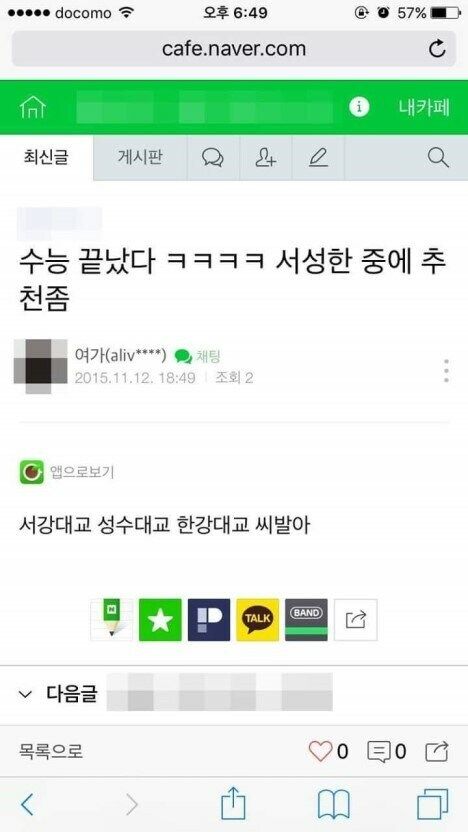The width and height of the screenshot is (468, 832).
Task: Toggle the heart like button
Action: pyautogui.click(x=320, y=751)
